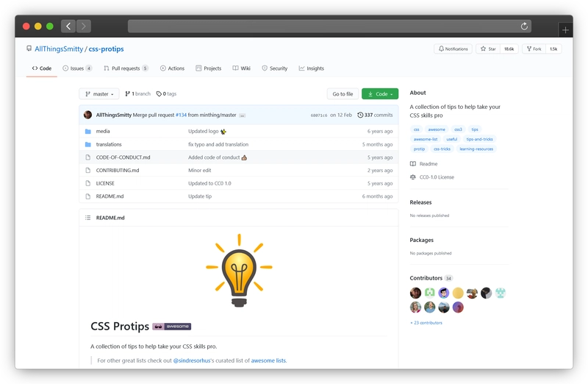Click the translations folder icon
588x384 pixels.
[87, 144]
